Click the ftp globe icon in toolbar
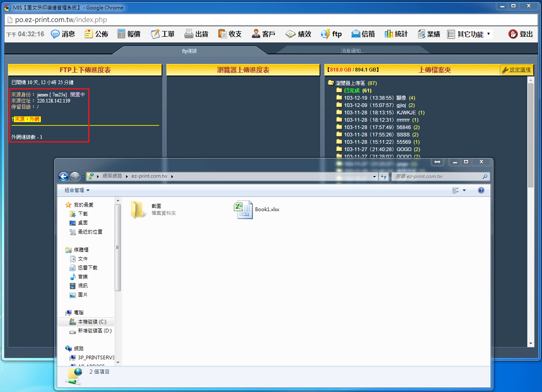This screenshot has width=542, height=392. (325, 34)
